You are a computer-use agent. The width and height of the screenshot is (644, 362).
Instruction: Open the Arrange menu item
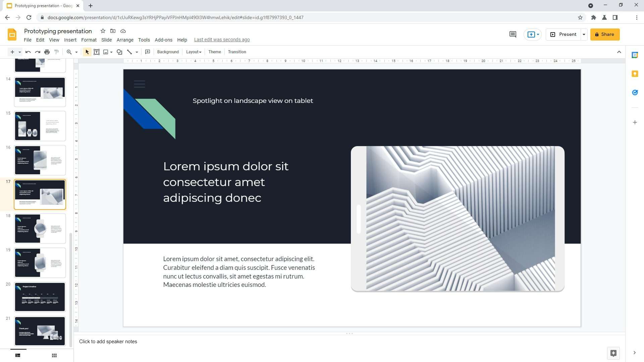(x=125, y=39)
